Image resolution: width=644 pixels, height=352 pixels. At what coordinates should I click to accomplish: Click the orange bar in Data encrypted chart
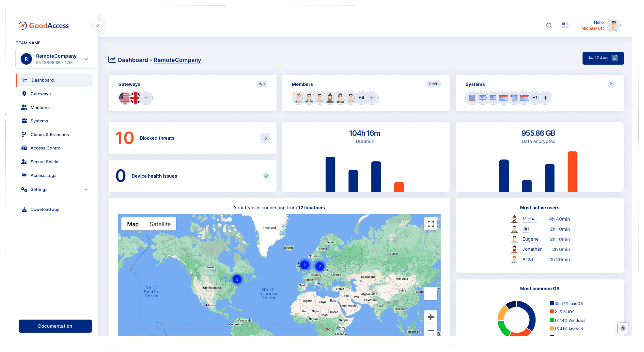573,172
